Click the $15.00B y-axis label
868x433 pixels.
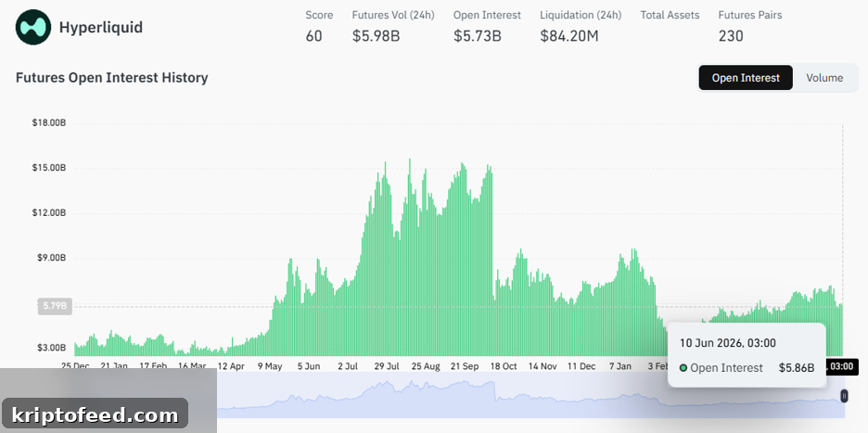pyautogui.click(x=49, y=169)
